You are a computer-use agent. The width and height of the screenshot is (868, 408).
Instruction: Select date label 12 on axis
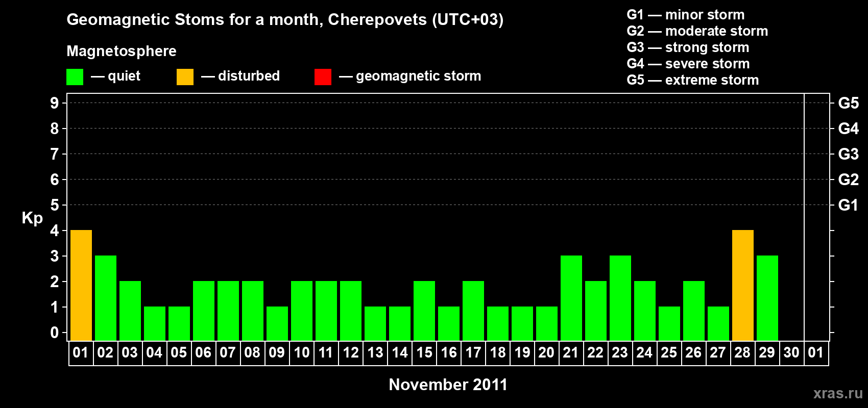(x=351, y=353)
